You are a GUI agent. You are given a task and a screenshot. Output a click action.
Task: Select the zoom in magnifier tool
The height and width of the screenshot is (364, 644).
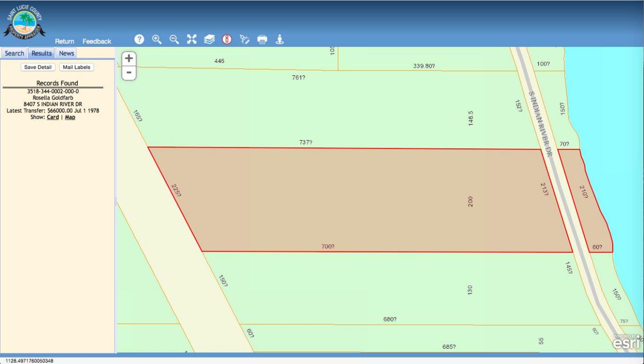click(157, 39)
